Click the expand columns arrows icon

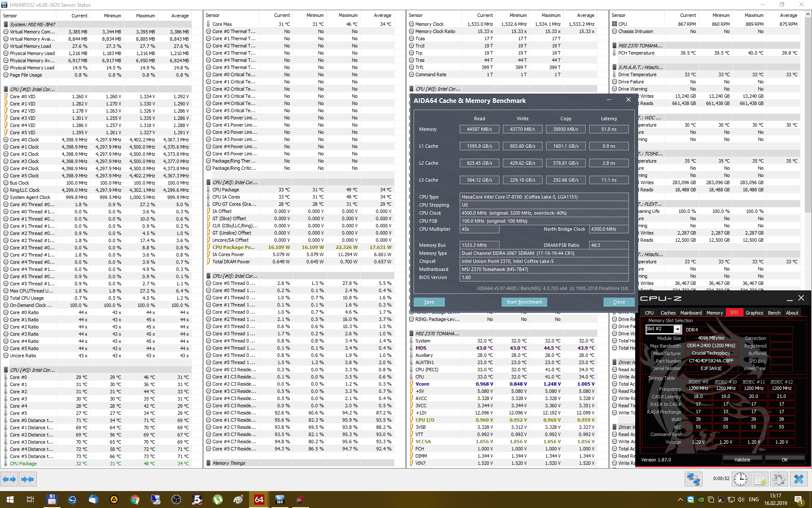tap(9, 479)
